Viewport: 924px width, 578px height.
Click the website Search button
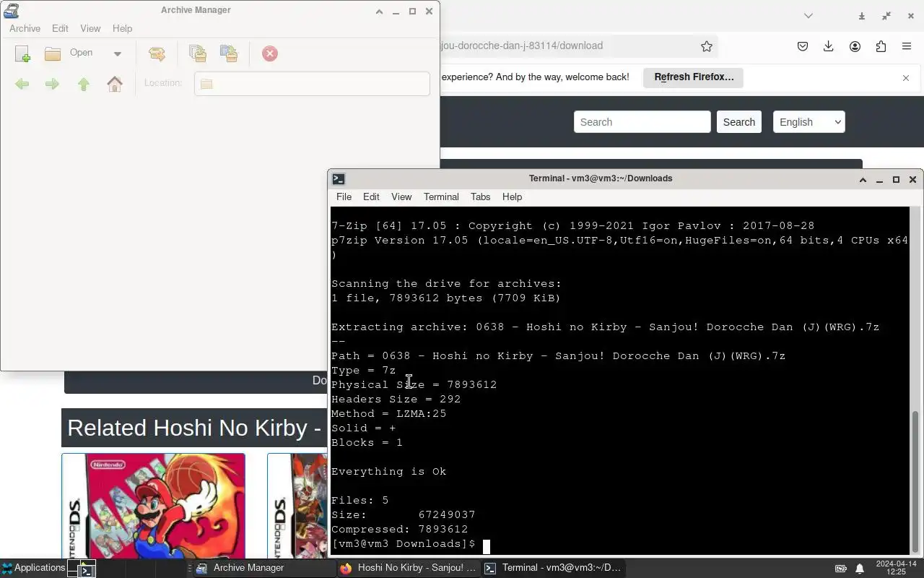tap(739, 122)
